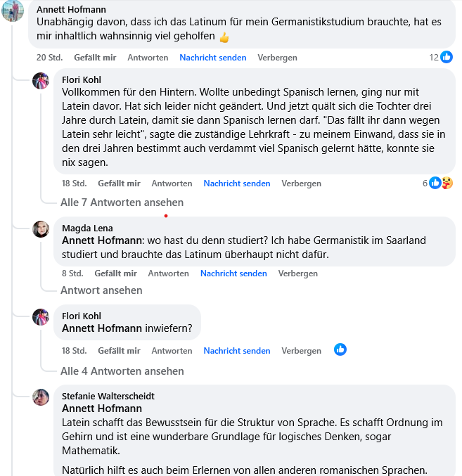Toggle 'Gefällt mir' on Annett Hofmann's comment

(x=95, y=58)
